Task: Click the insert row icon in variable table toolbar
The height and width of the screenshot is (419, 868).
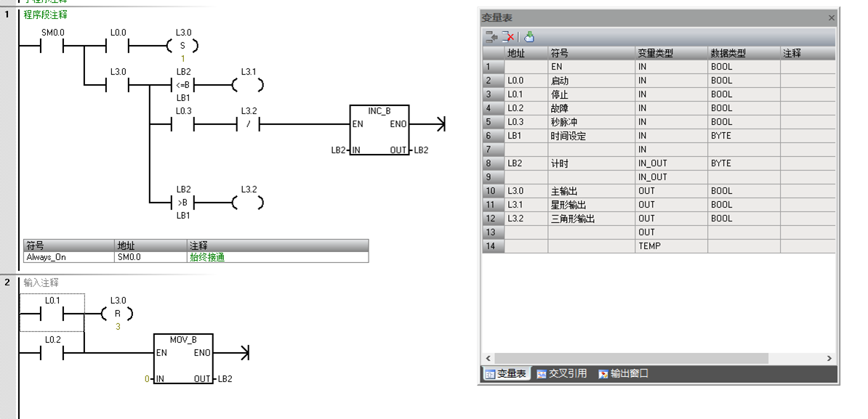Action: click(x=492, y=37)
